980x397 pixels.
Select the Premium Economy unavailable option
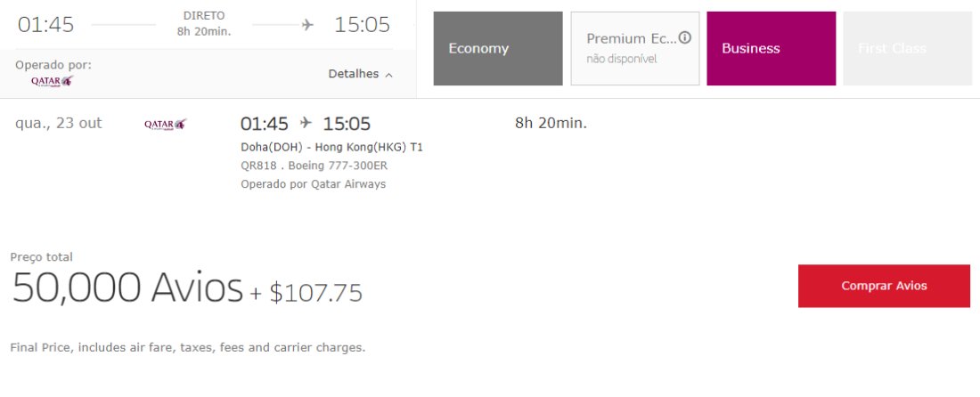(635, 48)
